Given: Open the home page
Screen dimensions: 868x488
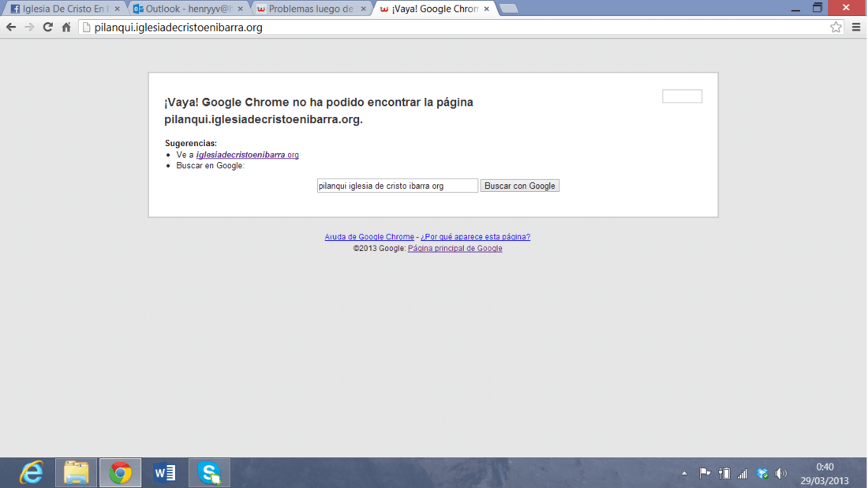Looking at the screenshot, I should [65, 27].
